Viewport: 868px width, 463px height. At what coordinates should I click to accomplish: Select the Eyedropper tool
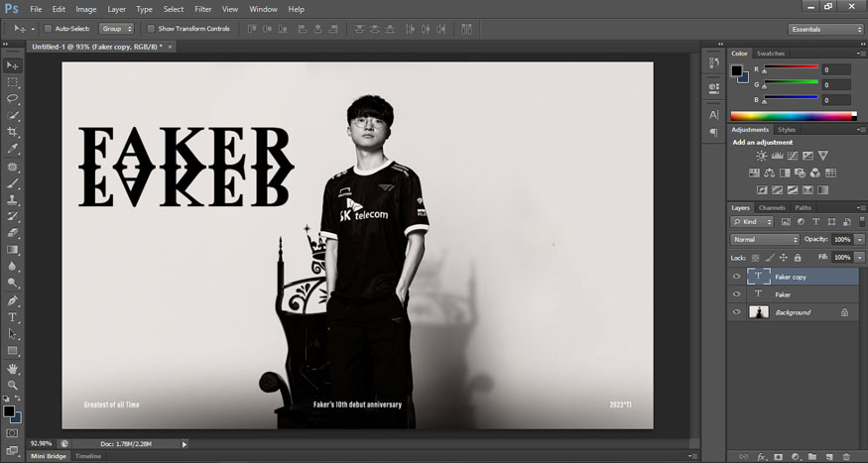[x=12, y=149]
